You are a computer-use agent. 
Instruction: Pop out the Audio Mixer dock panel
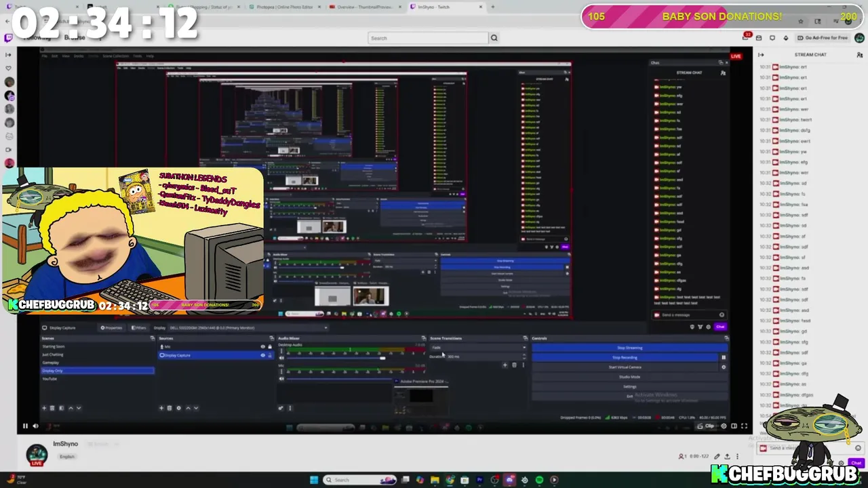(424, 338)
